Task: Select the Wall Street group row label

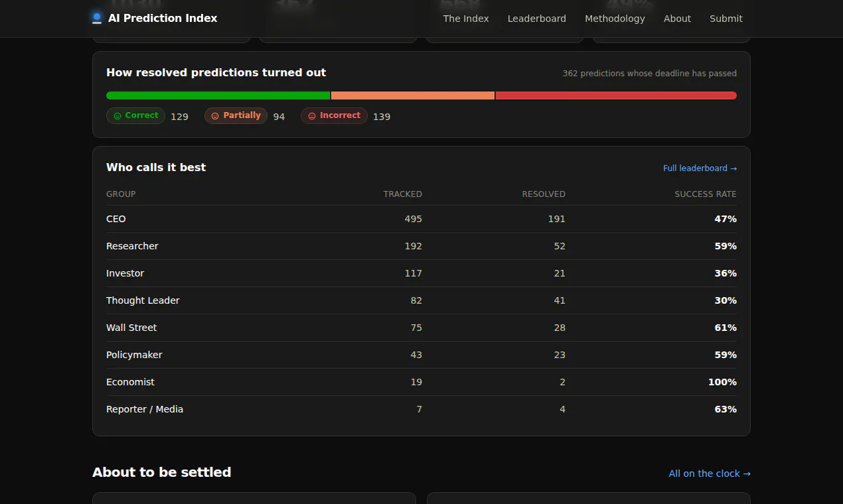Action: pyautogui.click(x=131, y=328)
